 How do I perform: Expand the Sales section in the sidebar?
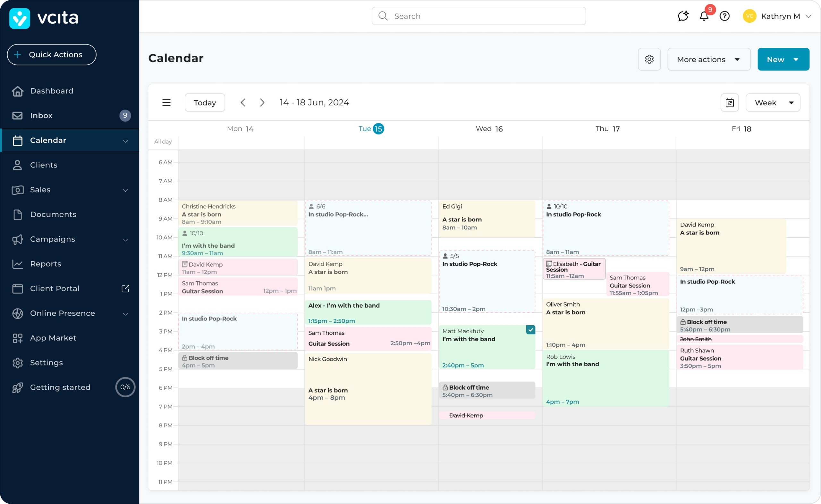tap(125, 190)
